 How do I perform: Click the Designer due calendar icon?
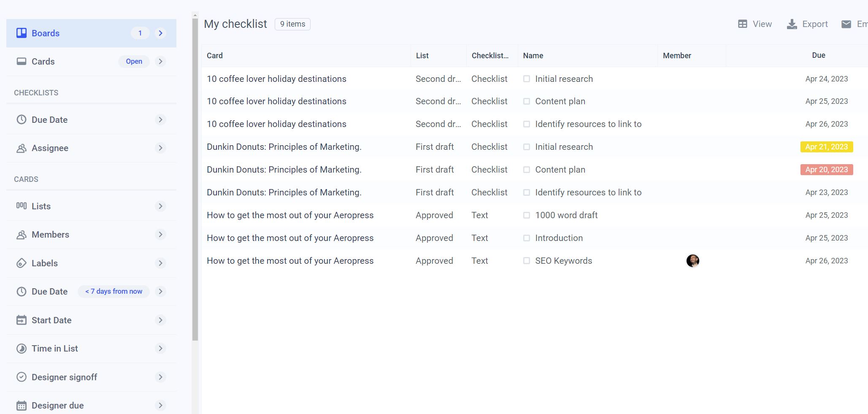[x=22, y=406]
